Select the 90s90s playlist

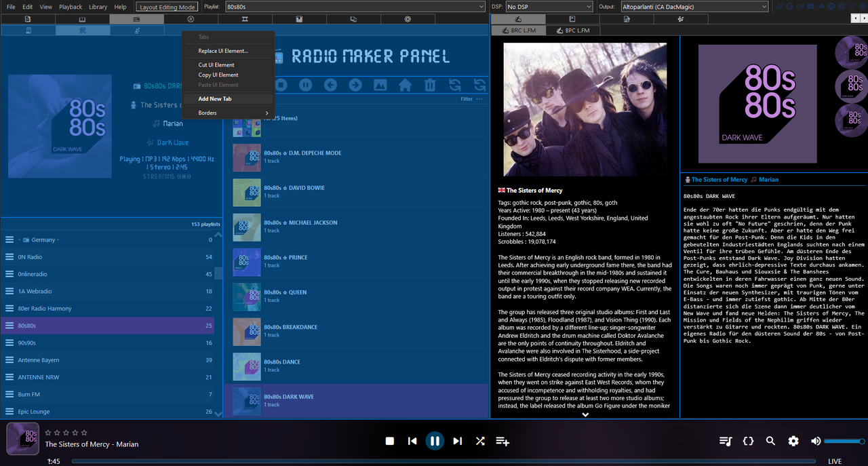coord(108,343)
